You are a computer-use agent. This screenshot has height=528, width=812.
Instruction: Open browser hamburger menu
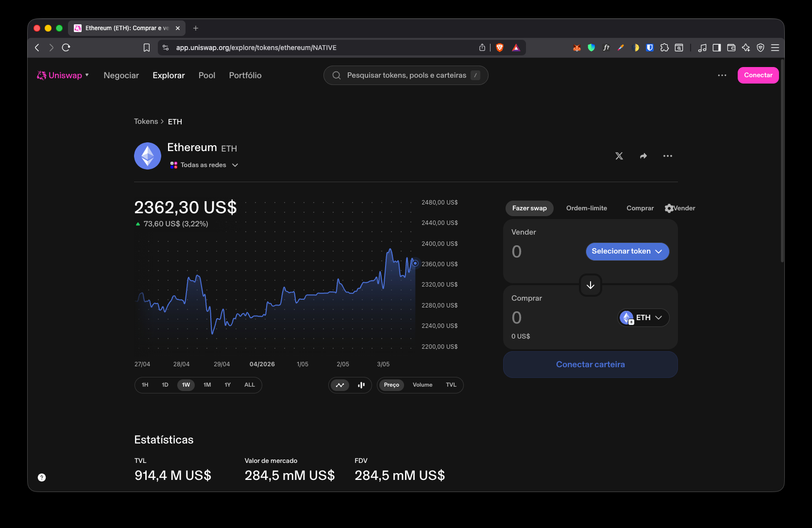(x=775, y=48)
